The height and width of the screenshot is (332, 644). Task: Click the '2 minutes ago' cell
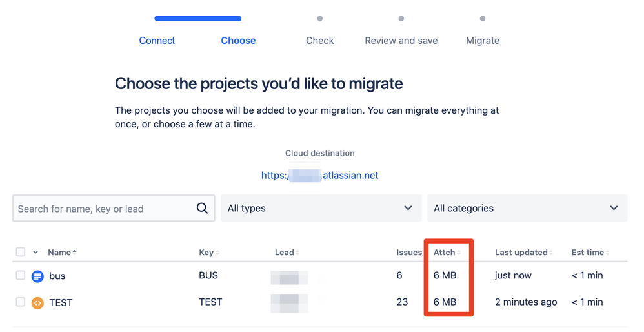coord(526,302)
